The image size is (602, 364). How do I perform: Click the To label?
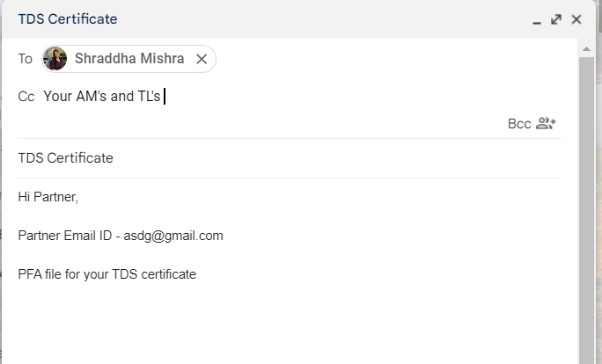pyautogui.click(x=26, y=59)
